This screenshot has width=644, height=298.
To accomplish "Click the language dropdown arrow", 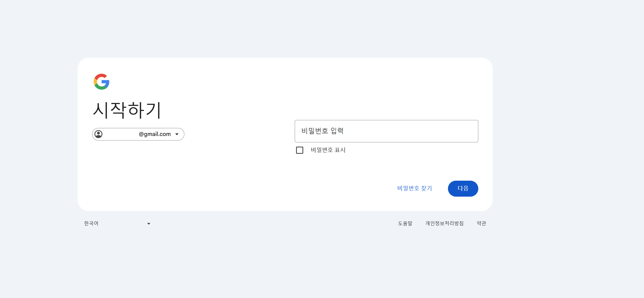I will [x=149, y=224].
